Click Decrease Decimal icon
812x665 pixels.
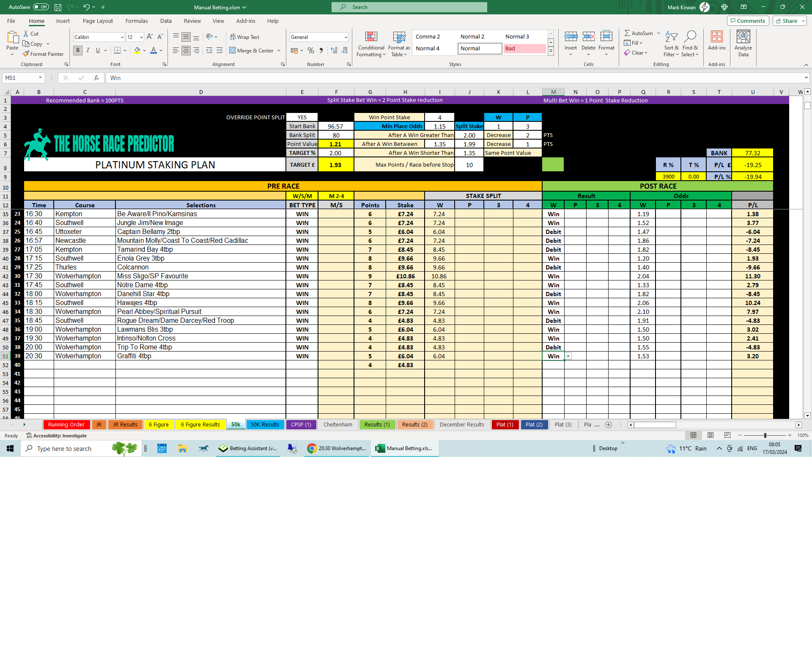coord(345,50)
